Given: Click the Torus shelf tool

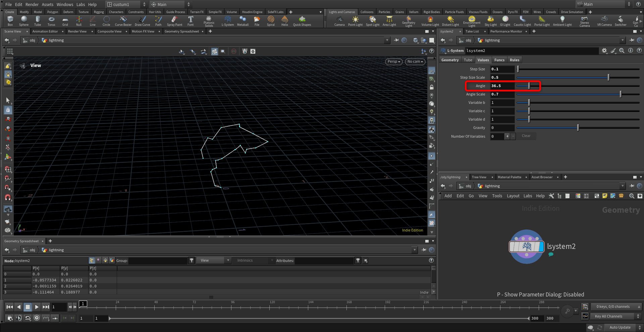Looking at the screenshot, I should [51, 21].
